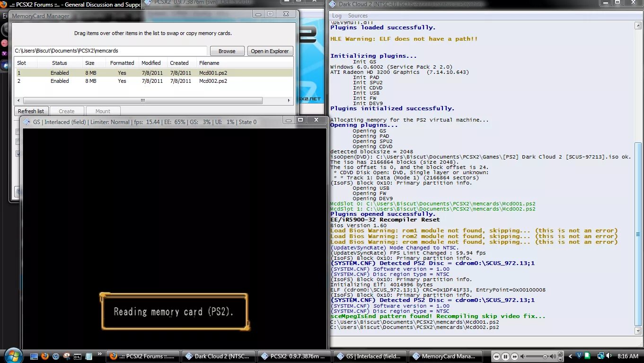Click the memory card list horizontal scrollbar
The height and width of the screenshot is (363, 644).
click(142, 100)
